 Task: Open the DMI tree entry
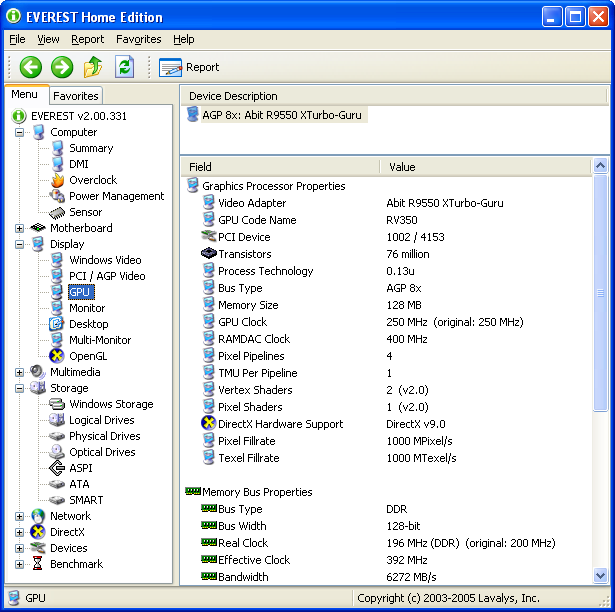point(78,164)
